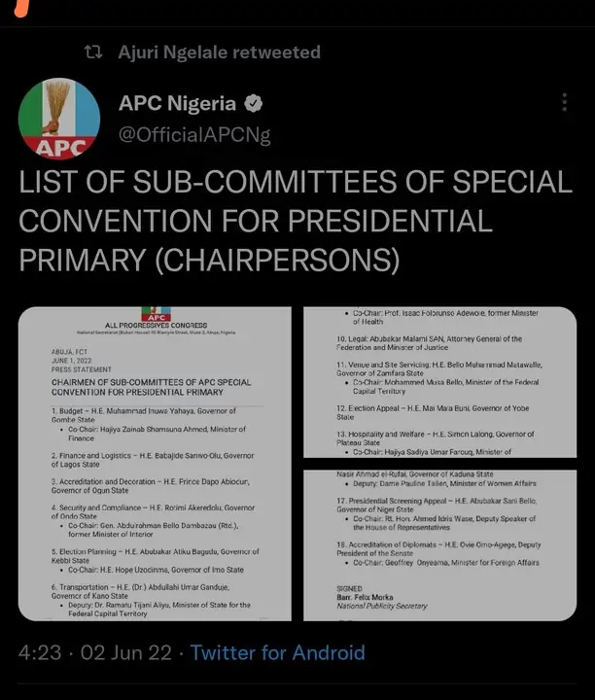Click the CHAIRMEN OF SUB-COMMITTEES document heading

click(137, 386)
